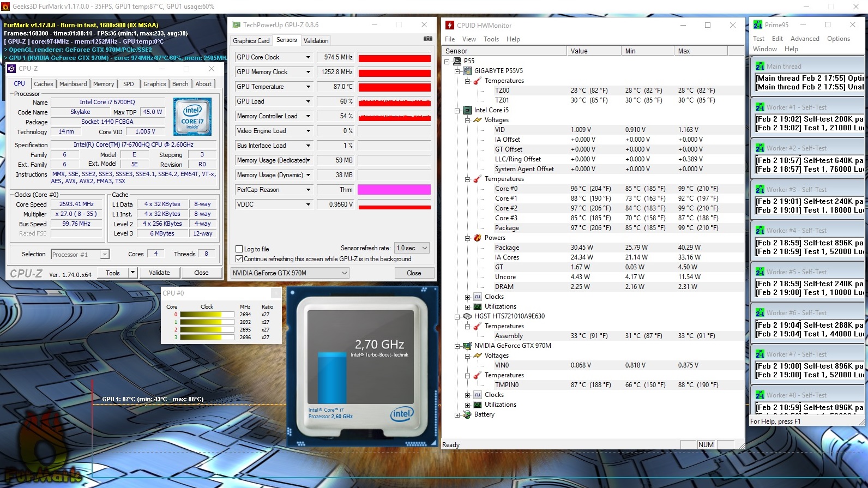Click the Close button in GPU-Z
Screen dimensions: 868x488
pyautogui.click(x=414, y=273)
